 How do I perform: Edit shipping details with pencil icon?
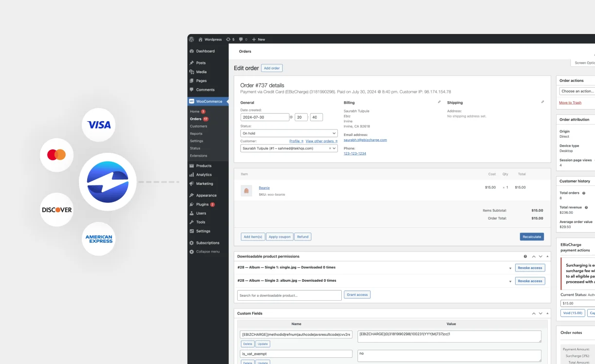click(x=542, y=102)
